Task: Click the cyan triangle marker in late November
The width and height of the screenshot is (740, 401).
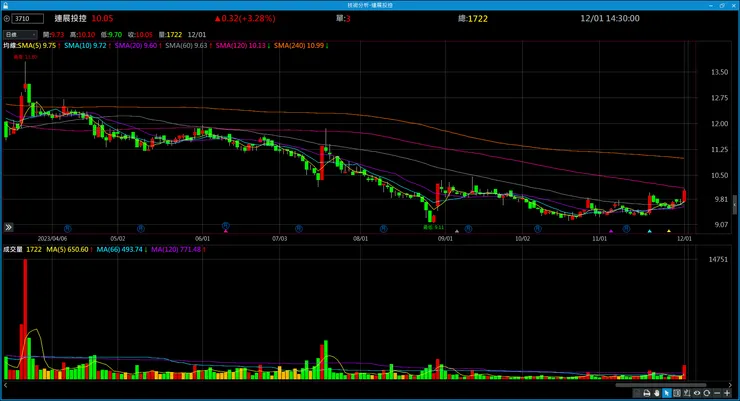Action: click(x=649, y=231)
